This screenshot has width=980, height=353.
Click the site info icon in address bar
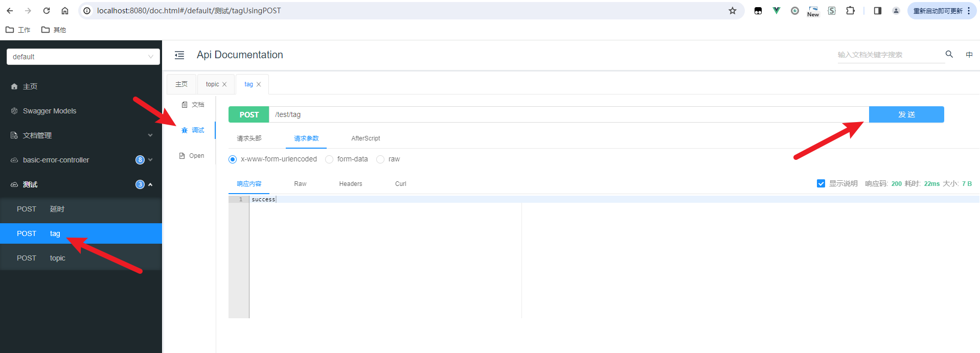point(87,11)
